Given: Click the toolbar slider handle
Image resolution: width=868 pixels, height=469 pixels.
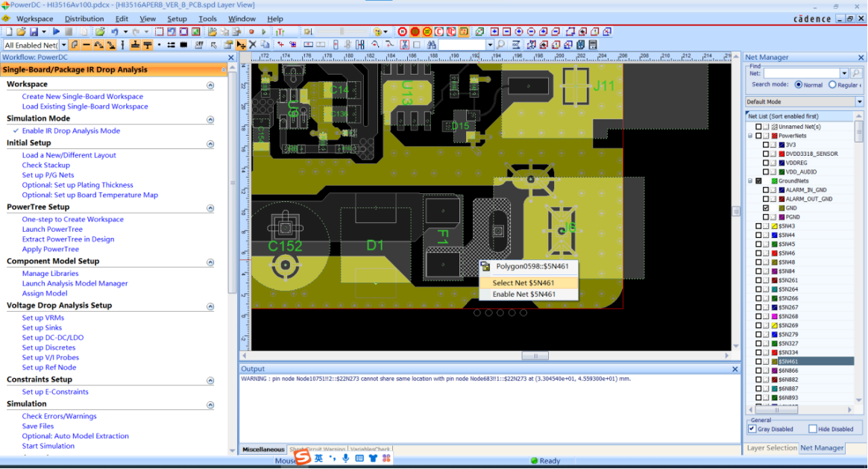Looking at the screenshot, I should 342,32.
